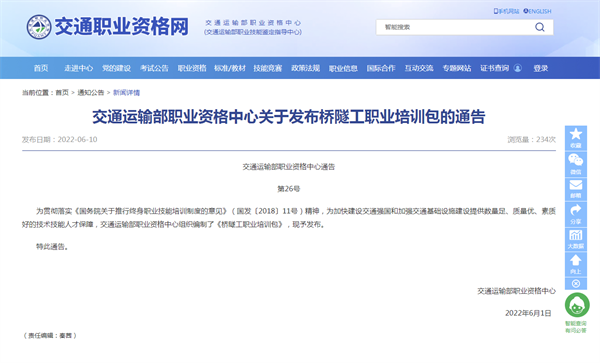Click the search magnifier icon
The image size is (600, 363).
(540, 27)
